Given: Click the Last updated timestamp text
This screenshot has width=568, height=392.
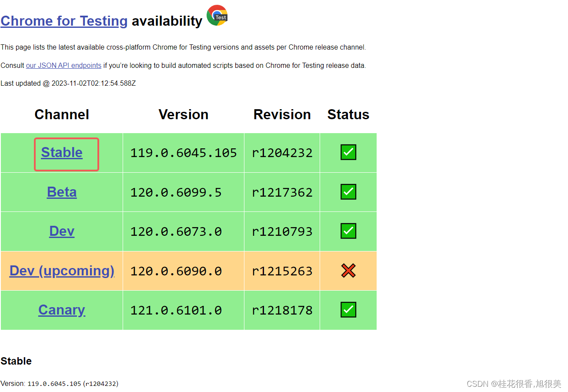Looking at the screenshot, I should 68,83.
